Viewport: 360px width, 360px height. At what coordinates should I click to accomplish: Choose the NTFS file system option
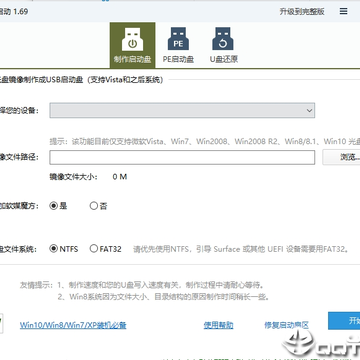coord(64,249)
